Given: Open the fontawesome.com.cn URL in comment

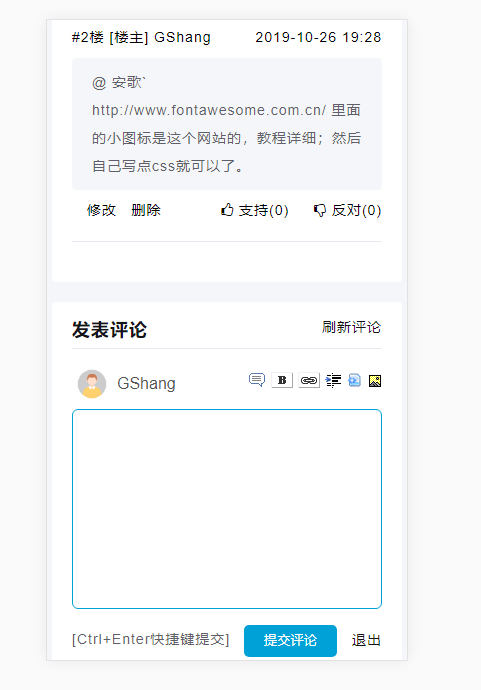Looking at the screenshot, I should (209, 110).
